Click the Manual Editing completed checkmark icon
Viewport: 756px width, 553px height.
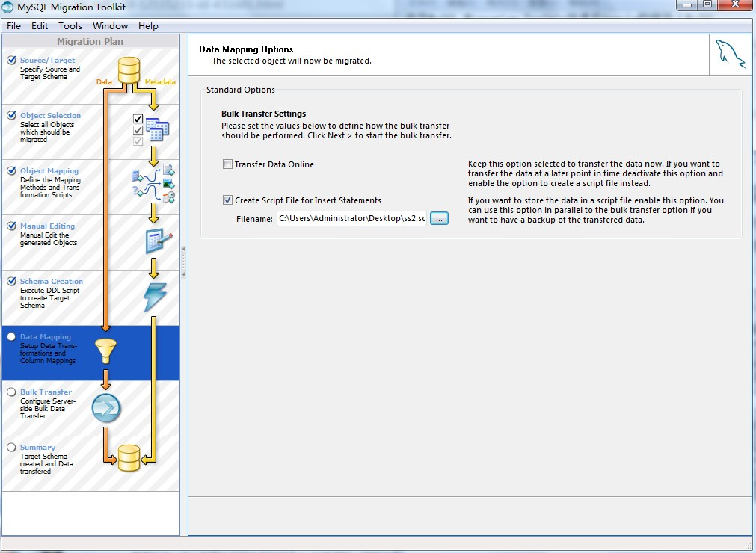point(11,226)
